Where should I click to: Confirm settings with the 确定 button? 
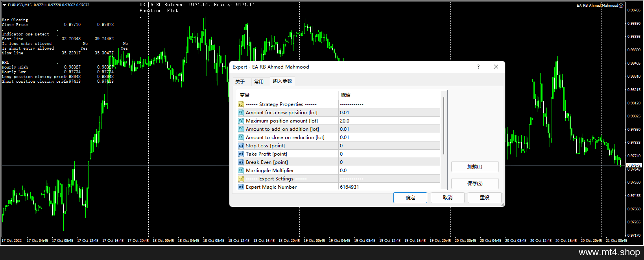tap(410, 198)
